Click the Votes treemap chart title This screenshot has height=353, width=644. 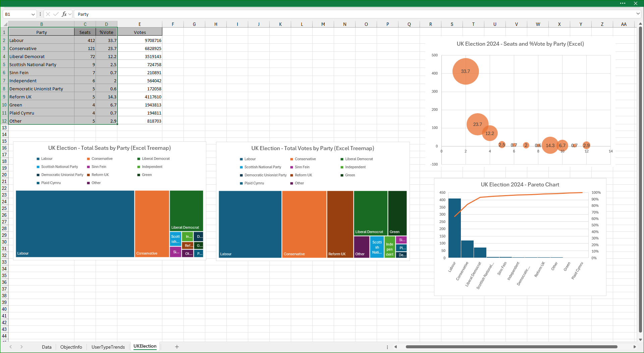click(x=313, y=148)
